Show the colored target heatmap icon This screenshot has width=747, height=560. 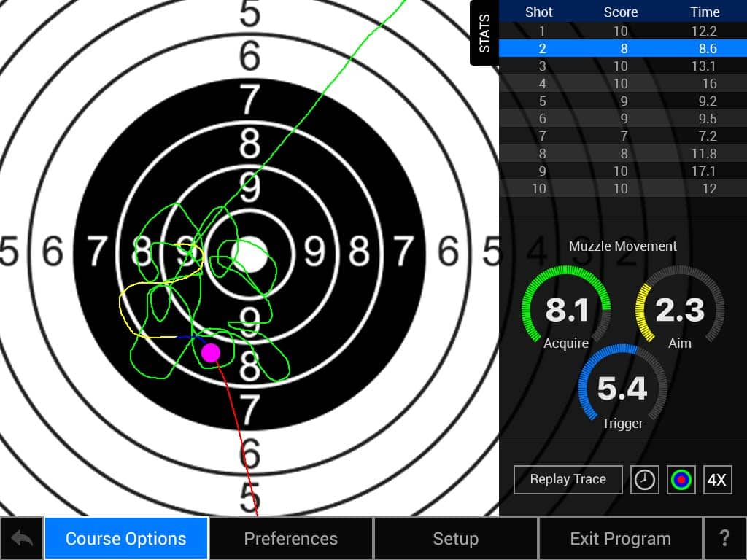point(681,480)
